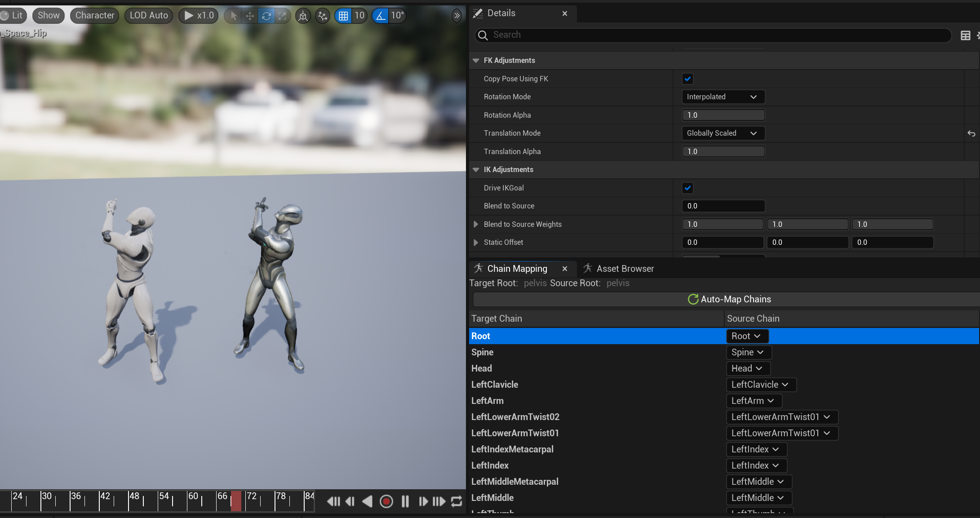Image resolution: width=980 pixels, height=518 pixels.
Task: Toggle the Lit view mode button
Action: 13,15
